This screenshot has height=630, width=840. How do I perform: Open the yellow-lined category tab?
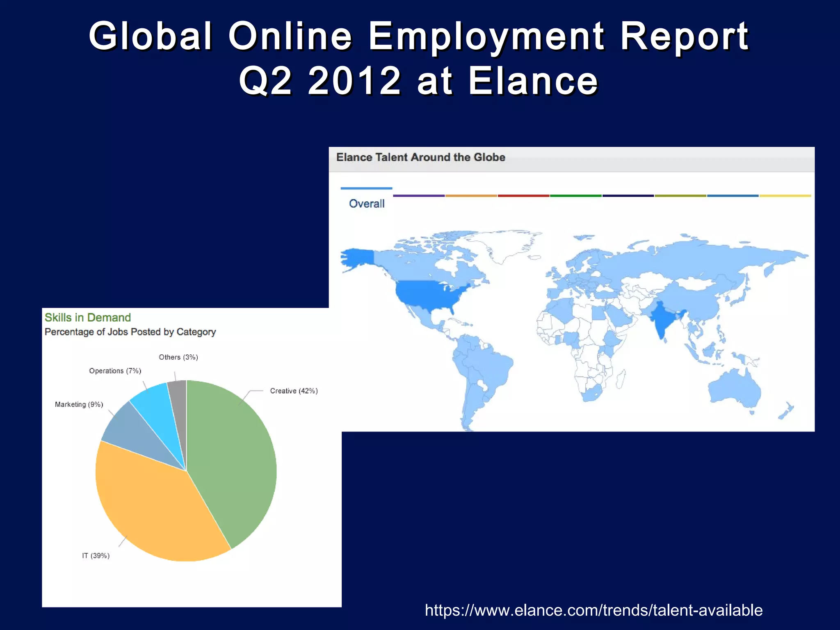[785, 196]
